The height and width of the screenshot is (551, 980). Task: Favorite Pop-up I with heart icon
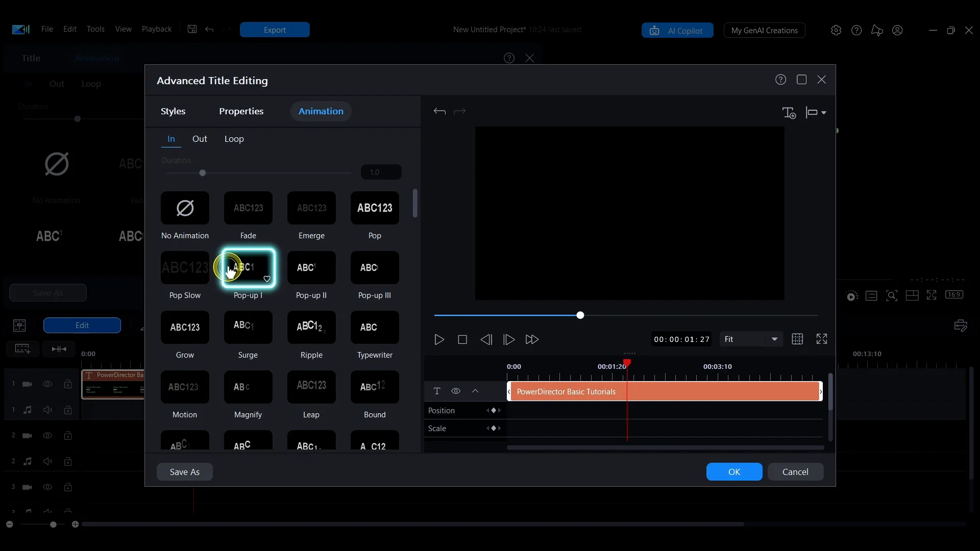[267, 279]
